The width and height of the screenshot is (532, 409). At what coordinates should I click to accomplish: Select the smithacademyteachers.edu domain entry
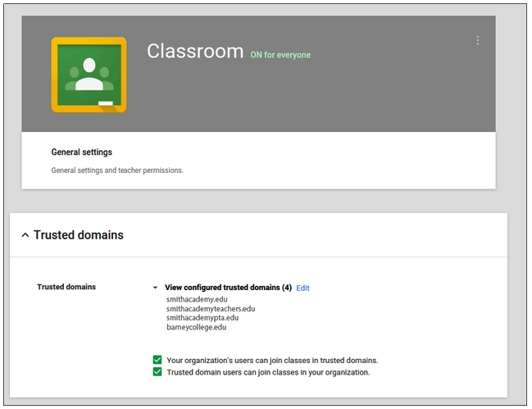point(211,309)
